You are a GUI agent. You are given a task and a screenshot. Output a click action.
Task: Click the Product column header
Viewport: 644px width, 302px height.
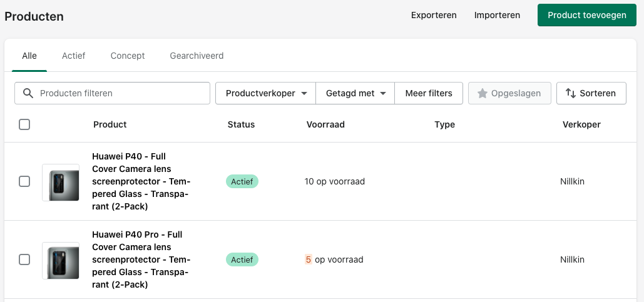(110, 124)
